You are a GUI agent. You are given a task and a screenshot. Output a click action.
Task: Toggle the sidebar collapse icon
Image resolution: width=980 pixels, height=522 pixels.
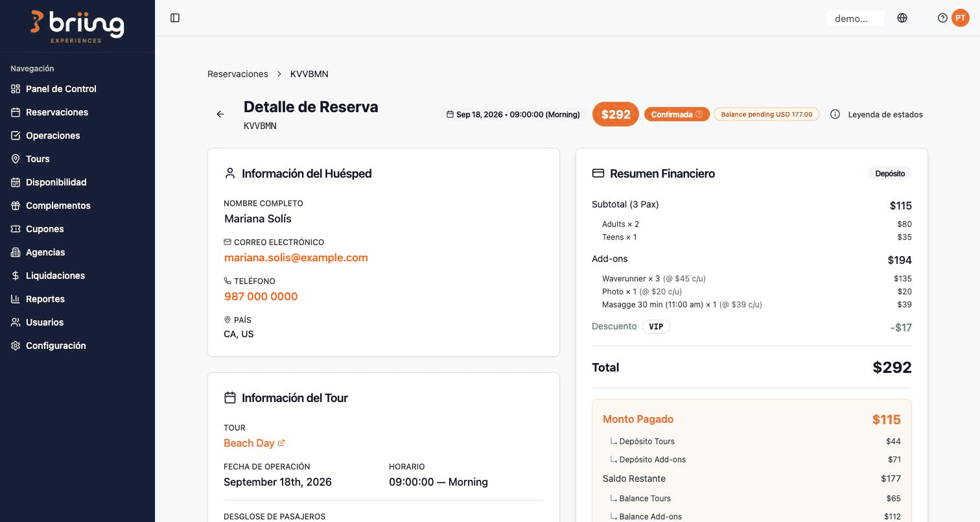click(x=175, y=18)
